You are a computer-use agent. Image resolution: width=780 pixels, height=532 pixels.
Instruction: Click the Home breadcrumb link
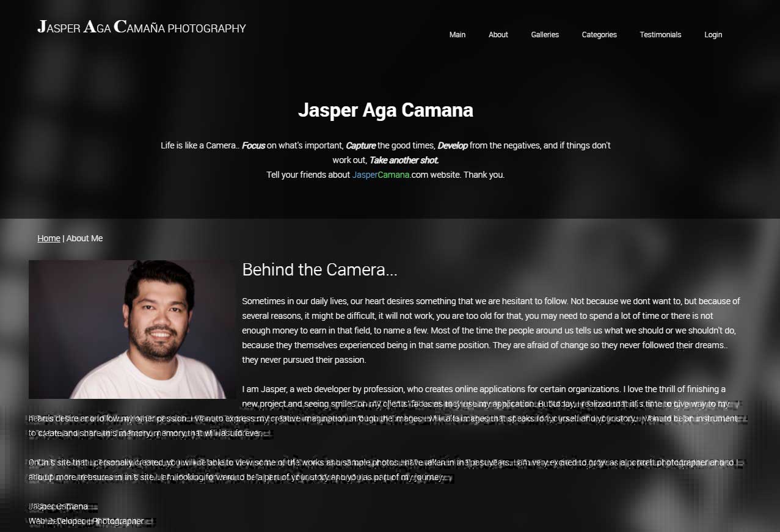point(49,238)
